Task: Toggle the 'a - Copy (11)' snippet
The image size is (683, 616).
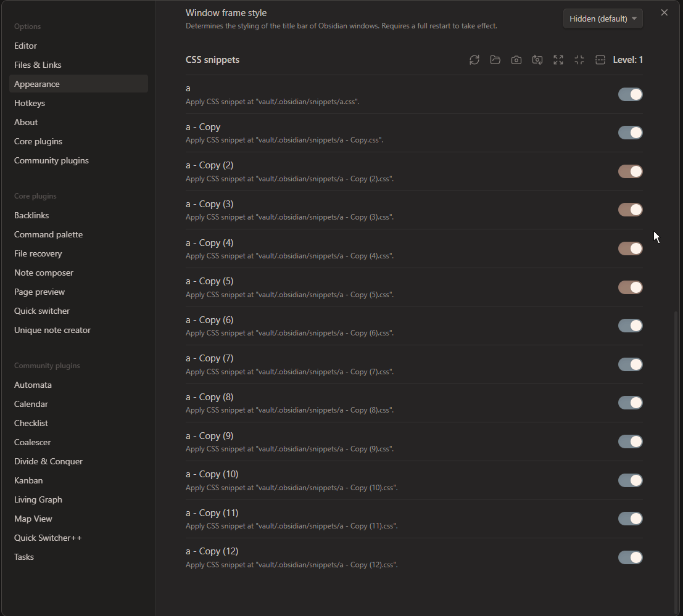Action: 631,519
